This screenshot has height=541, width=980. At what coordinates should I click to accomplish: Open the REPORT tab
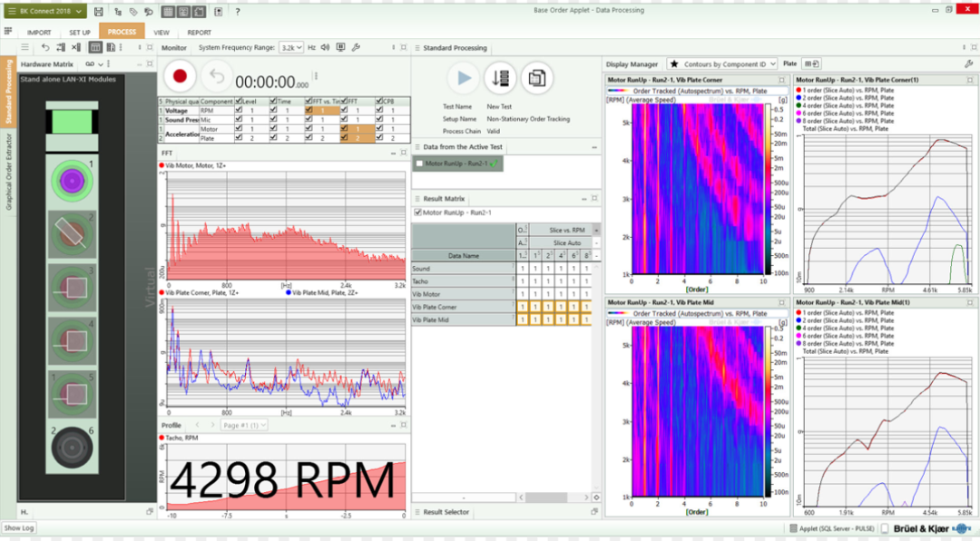click(x=199, y=32)
